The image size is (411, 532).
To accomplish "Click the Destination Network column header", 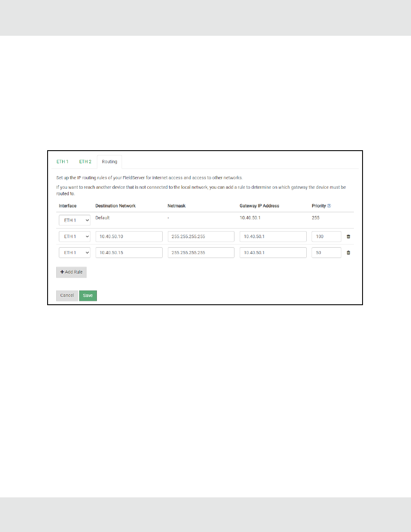I will point(116,206).
